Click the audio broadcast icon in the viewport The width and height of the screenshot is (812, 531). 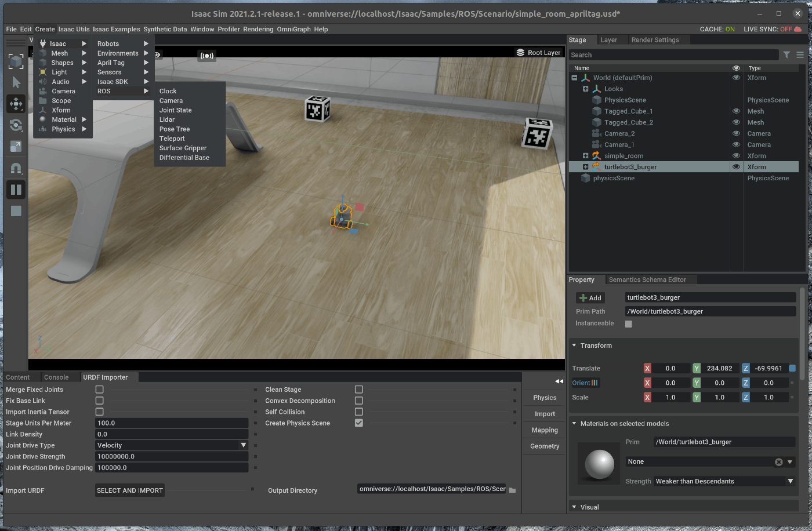click(207, 56)
